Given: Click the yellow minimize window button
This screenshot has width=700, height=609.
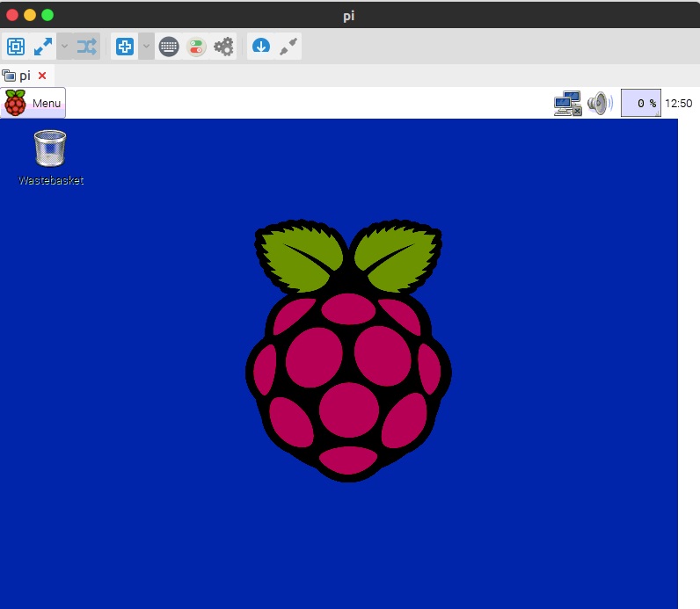Looking at the screenshot, I should (x=30, y=15).
